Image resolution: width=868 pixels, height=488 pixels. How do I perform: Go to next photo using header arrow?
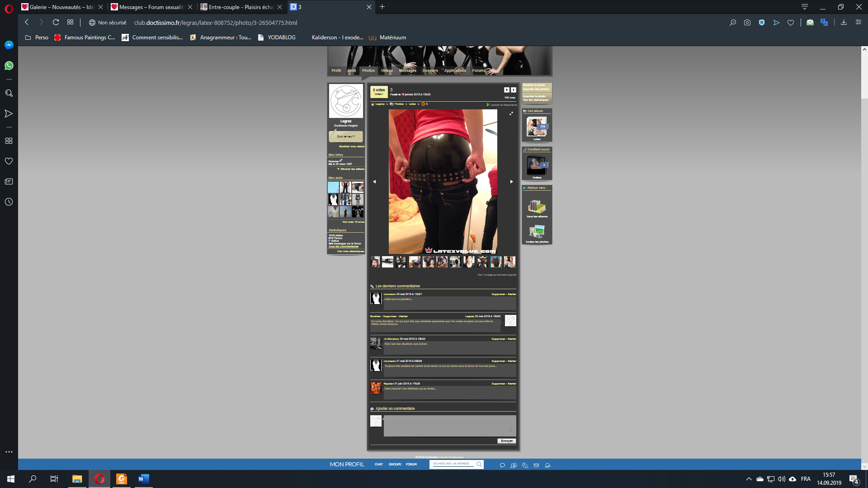tap(514, 90)
